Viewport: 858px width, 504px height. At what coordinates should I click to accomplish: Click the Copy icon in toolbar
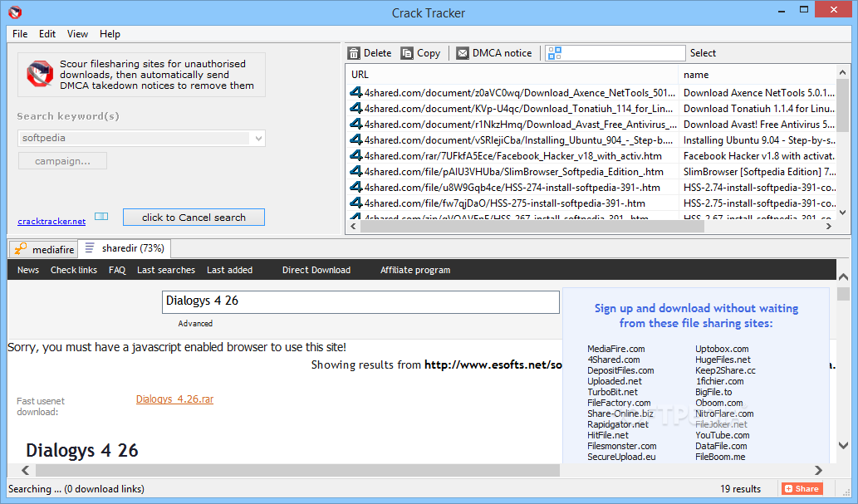(x=406, y=53)
